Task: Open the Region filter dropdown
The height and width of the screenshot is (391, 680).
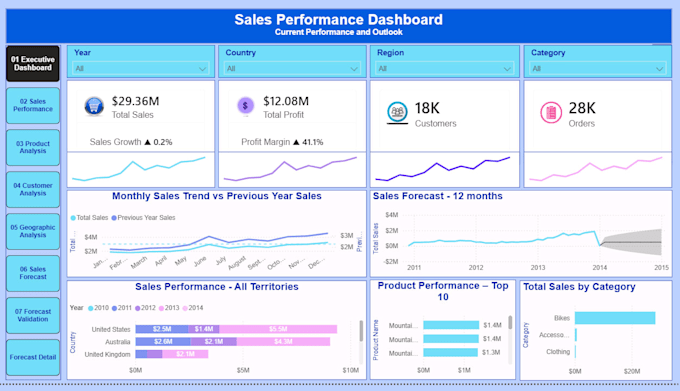Action: (x=445, y=68)
